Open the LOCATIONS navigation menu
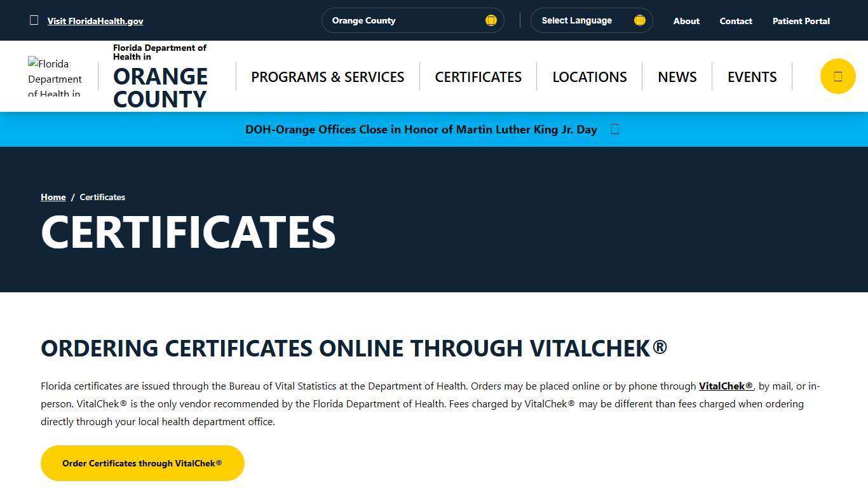This screenshot has height=488, width=868. (589, 76)
